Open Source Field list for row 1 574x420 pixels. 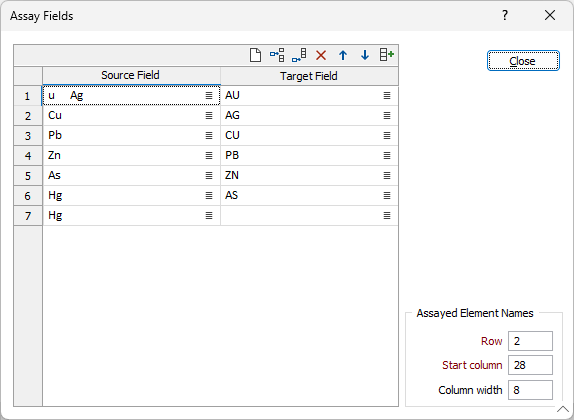[x=209, y=96]
